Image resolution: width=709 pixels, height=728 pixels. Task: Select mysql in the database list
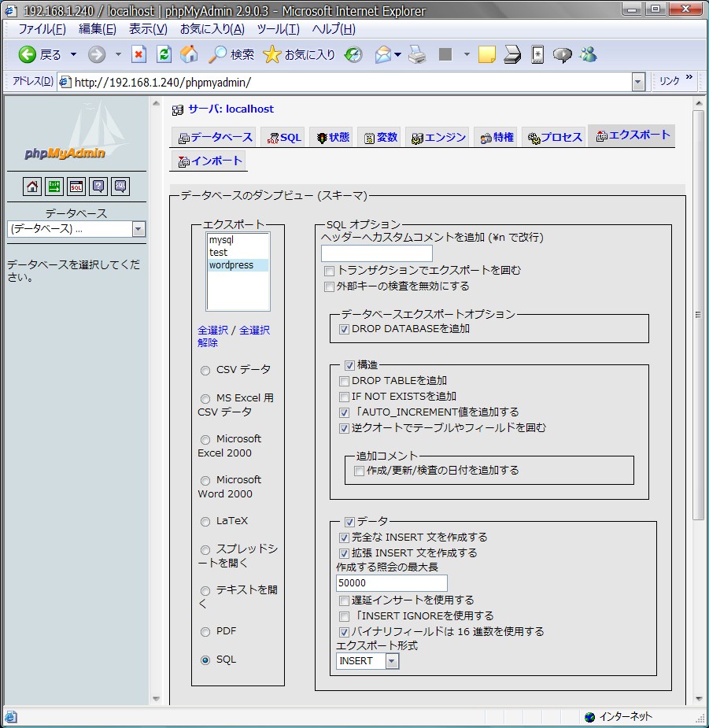point(238,240)
